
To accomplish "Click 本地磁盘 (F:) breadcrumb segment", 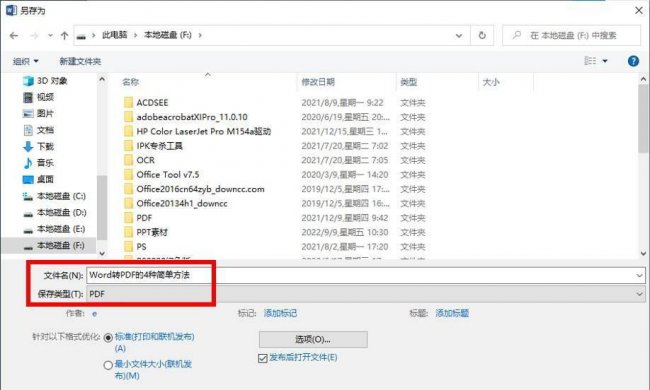I will [167, 35].
